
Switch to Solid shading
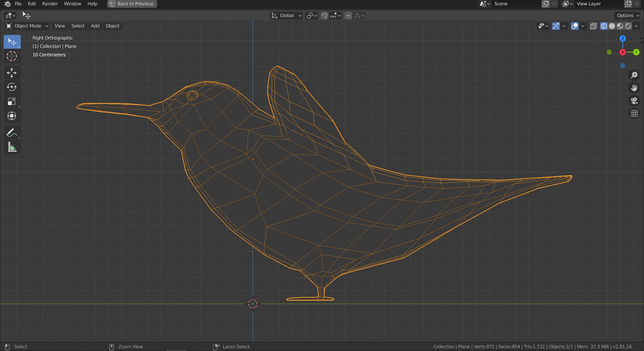point(612,26)
